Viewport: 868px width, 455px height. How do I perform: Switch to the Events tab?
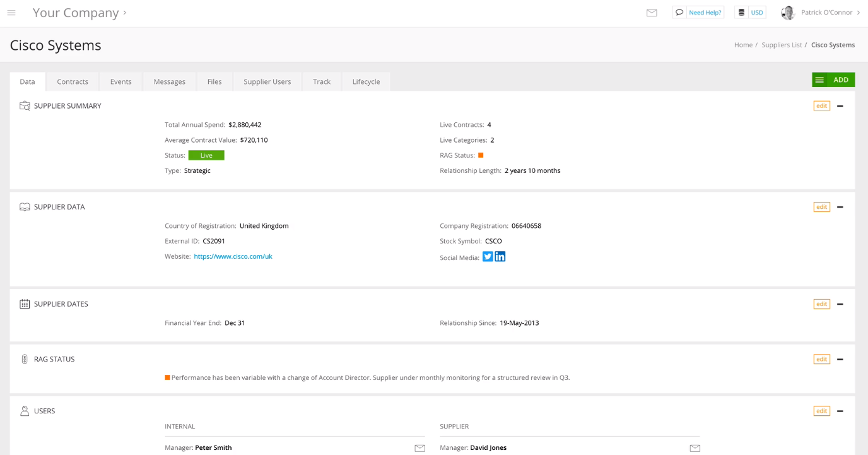[120, 81]
